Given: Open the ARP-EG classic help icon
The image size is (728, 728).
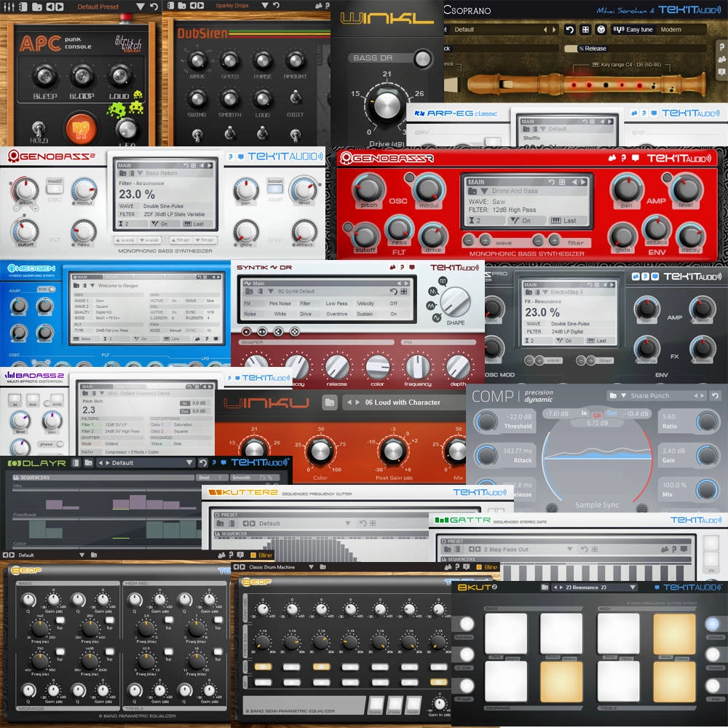Looking at the screenshot, I should 644,113.
